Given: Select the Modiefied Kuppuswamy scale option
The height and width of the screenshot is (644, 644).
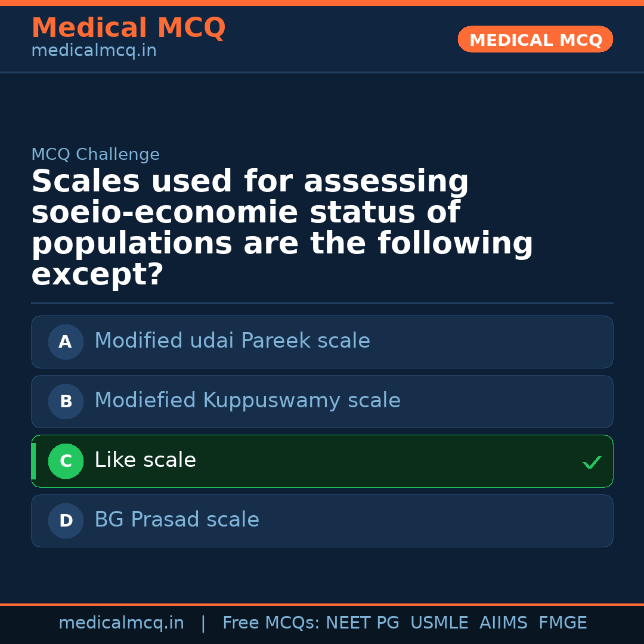Looking at the screenshot, I should pos(247,401).
